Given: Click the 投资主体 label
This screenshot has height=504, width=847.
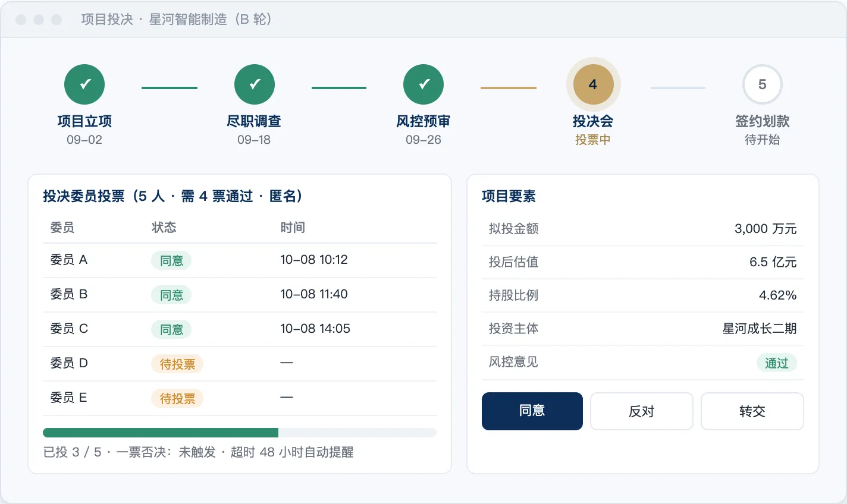Looking at the screenshot, I should (x=514, y=329).
